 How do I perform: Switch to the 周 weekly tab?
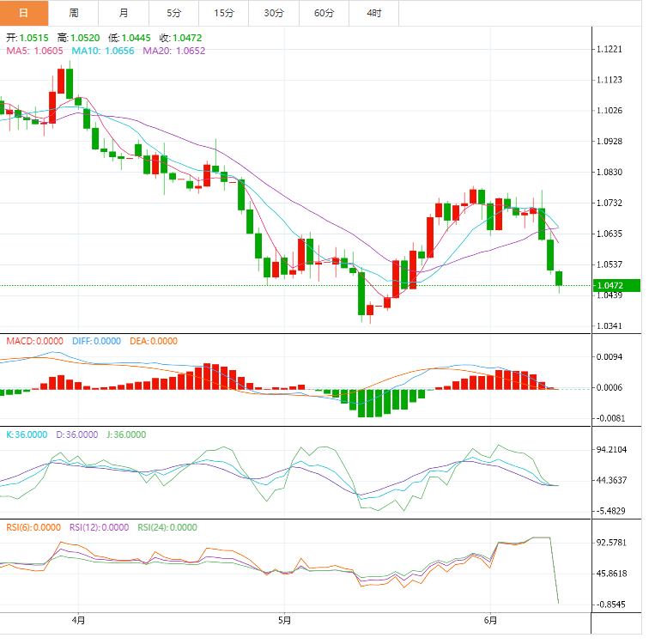[74, 13]
